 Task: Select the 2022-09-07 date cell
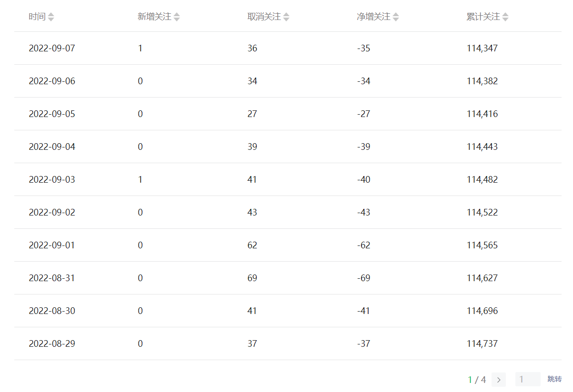[52, 48]
